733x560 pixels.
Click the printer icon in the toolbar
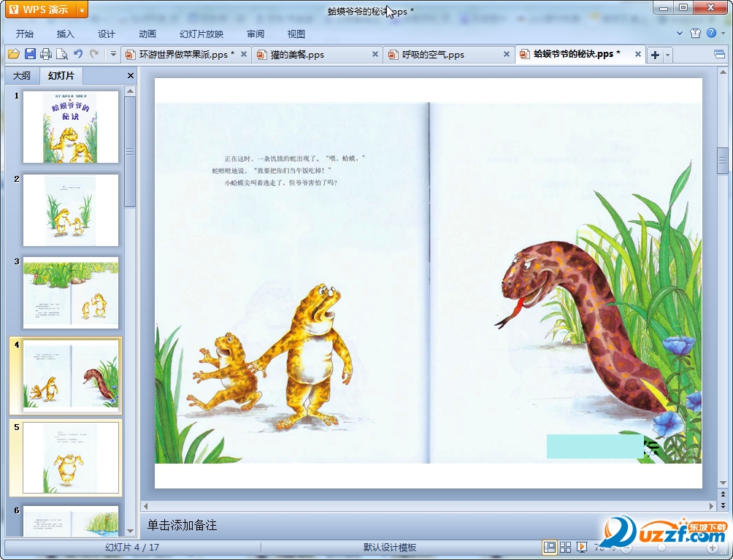coord(46,54)
